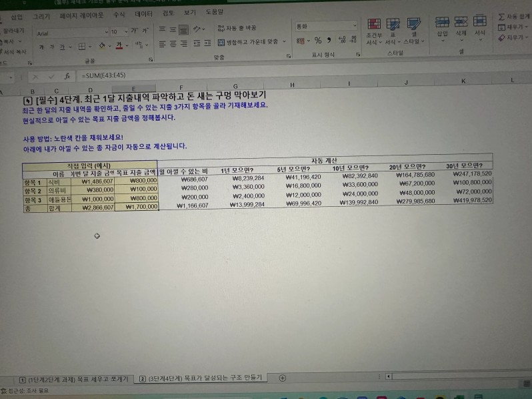Viewport: 532px width, 399px height.
Task: Toggle italic formatting in font group
Action: [52, 47]
